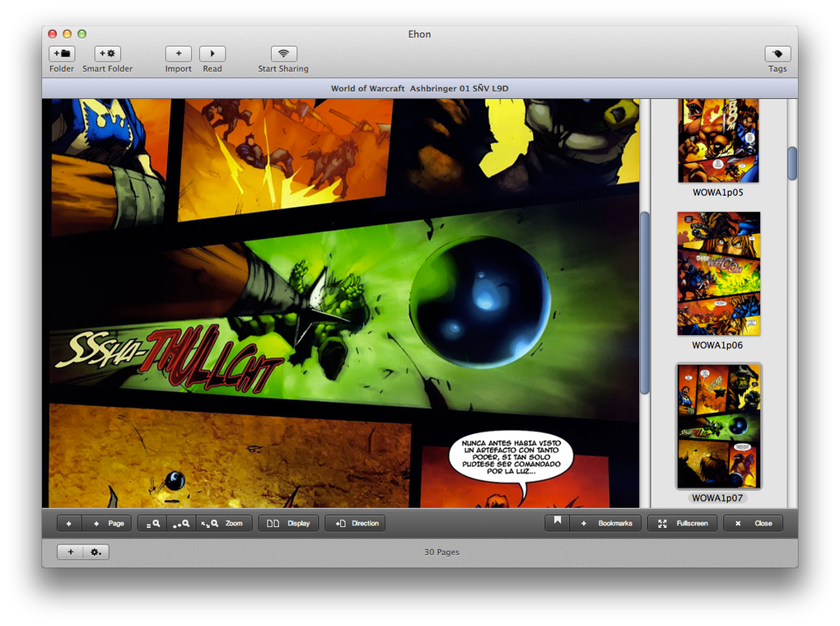This screenshot has height=626, width=840.
Task: Open the Tags panel icon
Action: coord(777,54)
